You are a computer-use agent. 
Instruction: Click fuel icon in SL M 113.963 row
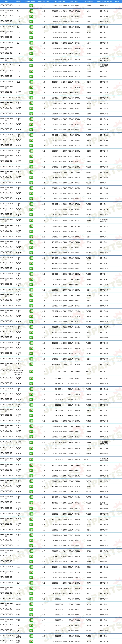click(31, 562)
